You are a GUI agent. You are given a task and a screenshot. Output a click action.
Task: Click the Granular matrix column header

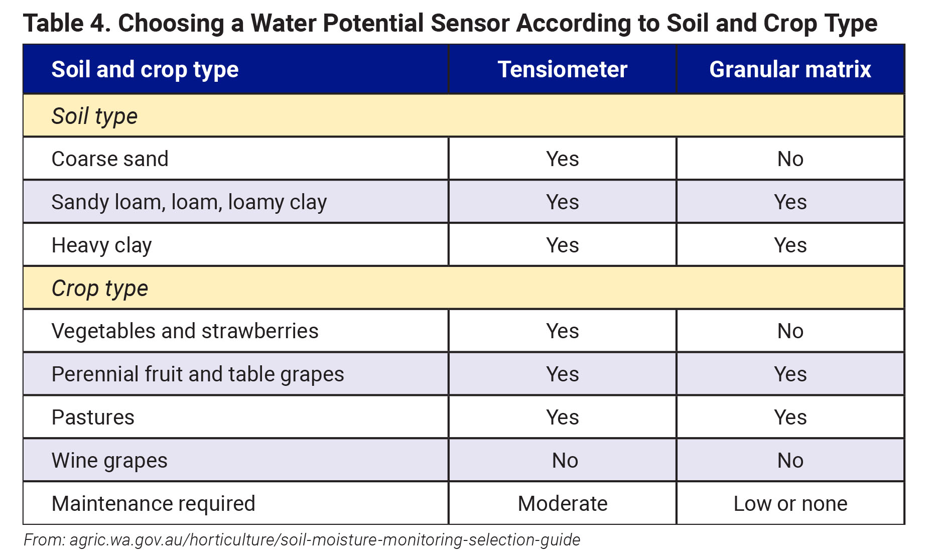(790, 69)
